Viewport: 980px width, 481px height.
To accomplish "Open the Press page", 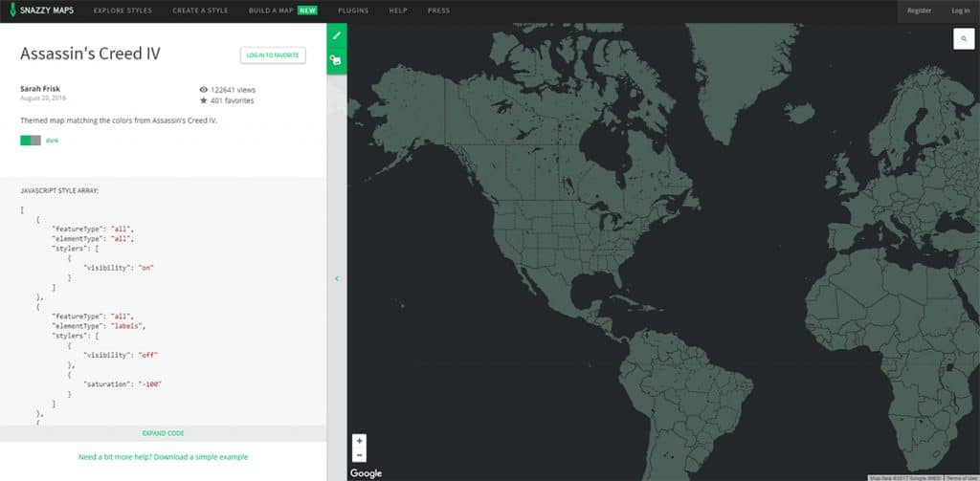I will tap(438, 11).
